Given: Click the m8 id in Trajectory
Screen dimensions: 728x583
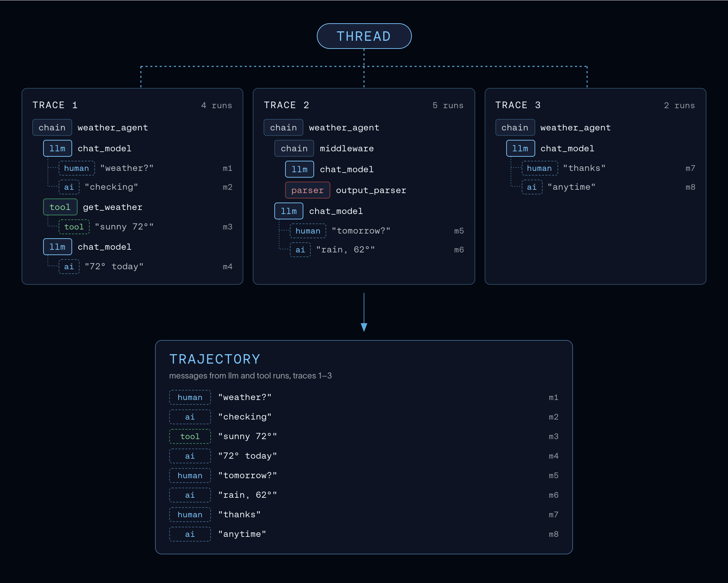Looking at the screenshot, I should (553, 534).
